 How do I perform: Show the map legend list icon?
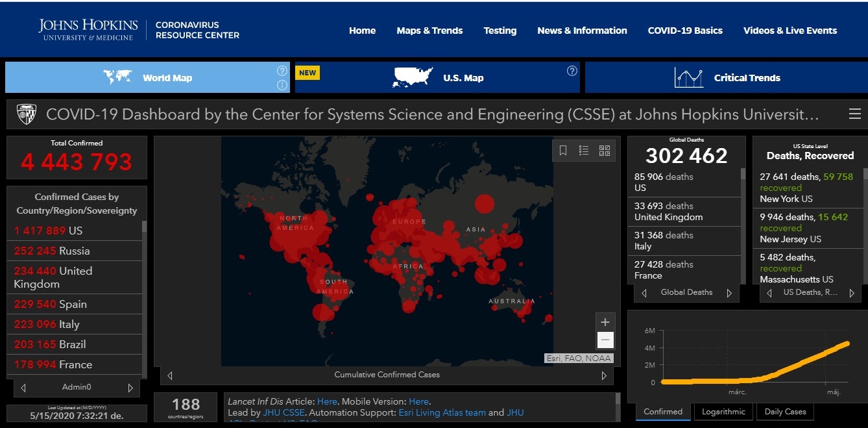[584, 151]
